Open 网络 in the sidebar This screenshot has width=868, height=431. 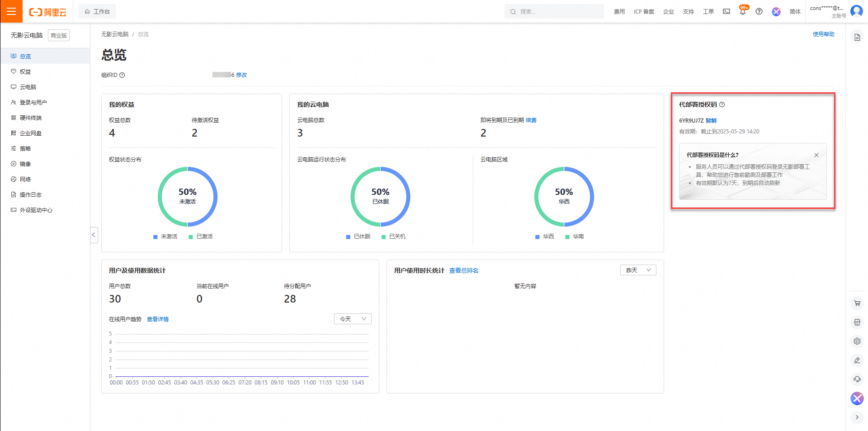pos(45,179)
